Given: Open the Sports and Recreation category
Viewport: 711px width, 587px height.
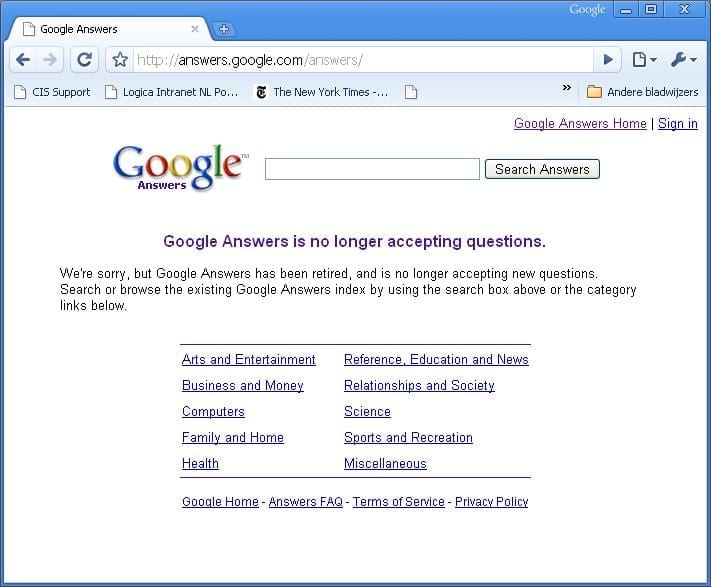Looking at the screenshot, I should [408, 437].
